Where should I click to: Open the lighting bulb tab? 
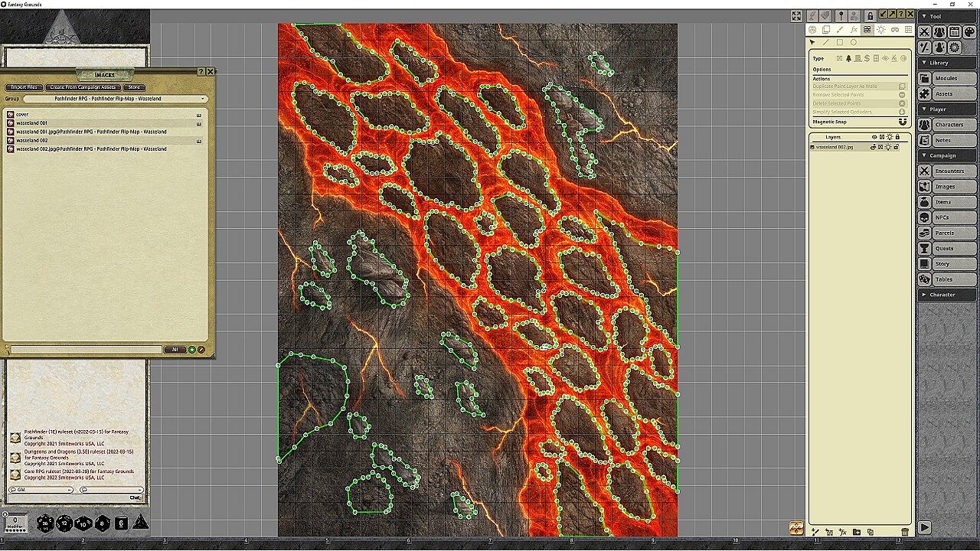pyautogui.click(x=880, y=29)
